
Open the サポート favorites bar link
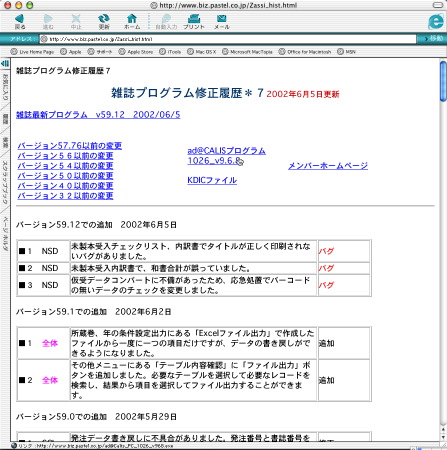pyautogui.click(x=100, y=52)
